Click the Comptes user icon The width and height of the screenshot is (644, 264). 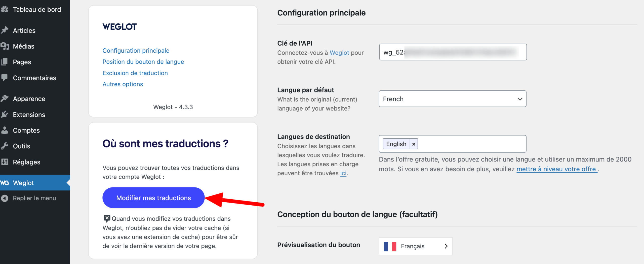(x=5, y=130)
